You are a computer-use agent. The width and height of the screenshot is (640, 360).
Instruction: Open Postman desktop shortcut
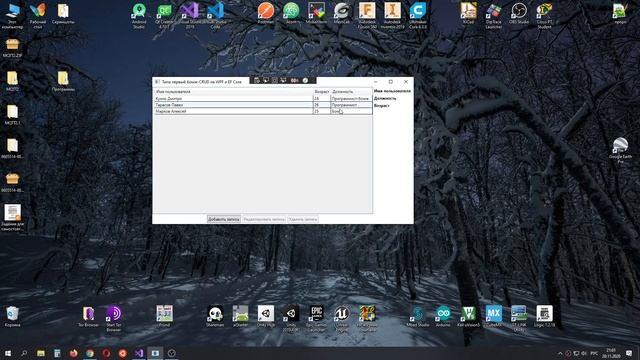[266, 13]
